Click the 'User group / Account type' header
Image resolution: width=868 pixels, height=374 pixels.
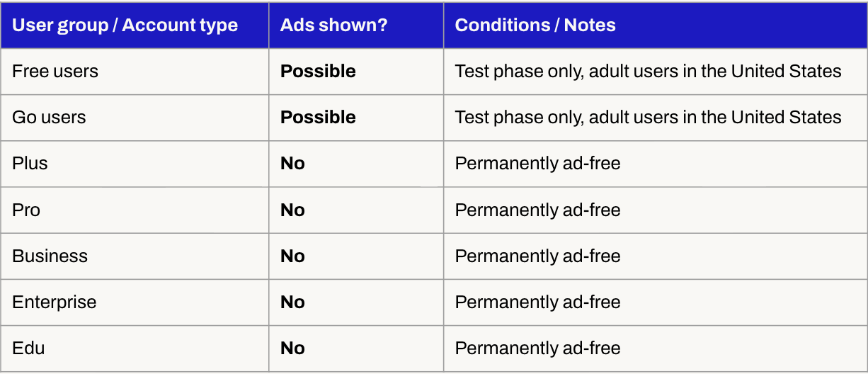pyautogui.click(x=125, y=25)
